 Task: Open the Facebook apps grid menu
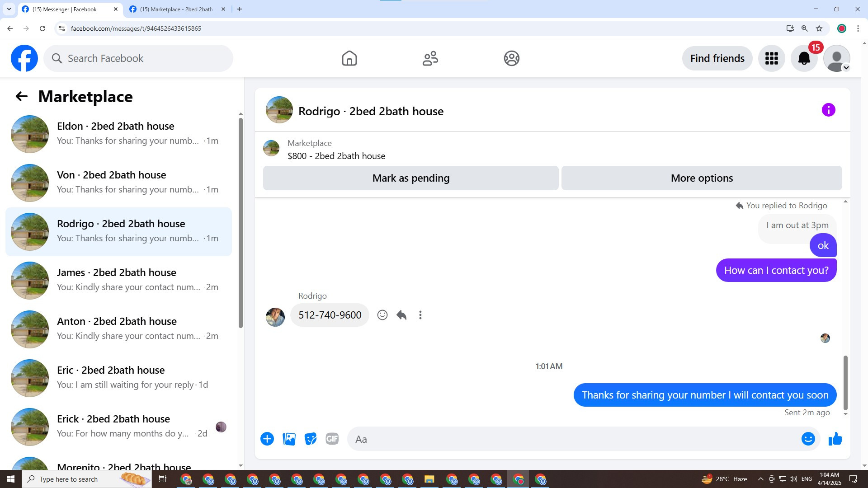click(771, 58)
